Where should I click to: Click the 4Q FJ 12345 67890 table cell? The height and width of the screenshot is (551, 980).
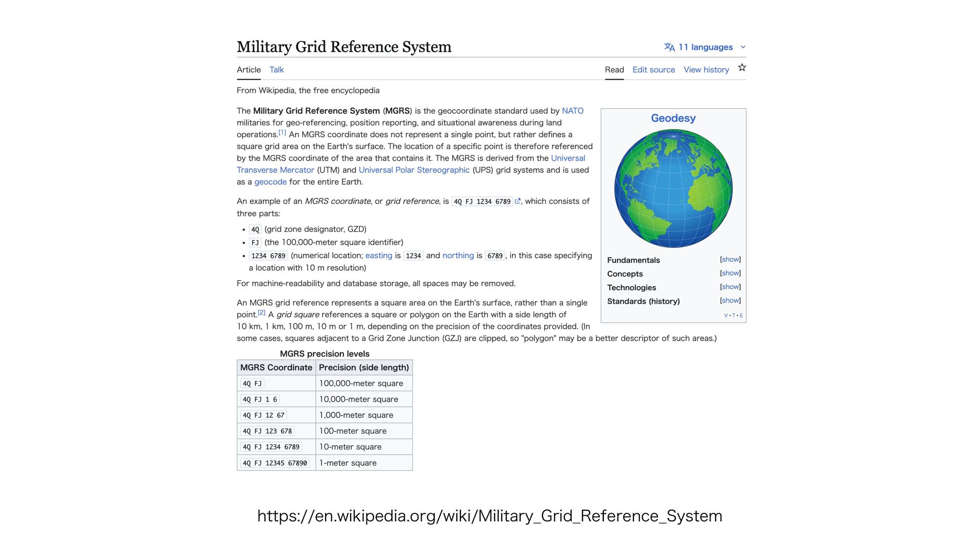(x=276, y=463)
